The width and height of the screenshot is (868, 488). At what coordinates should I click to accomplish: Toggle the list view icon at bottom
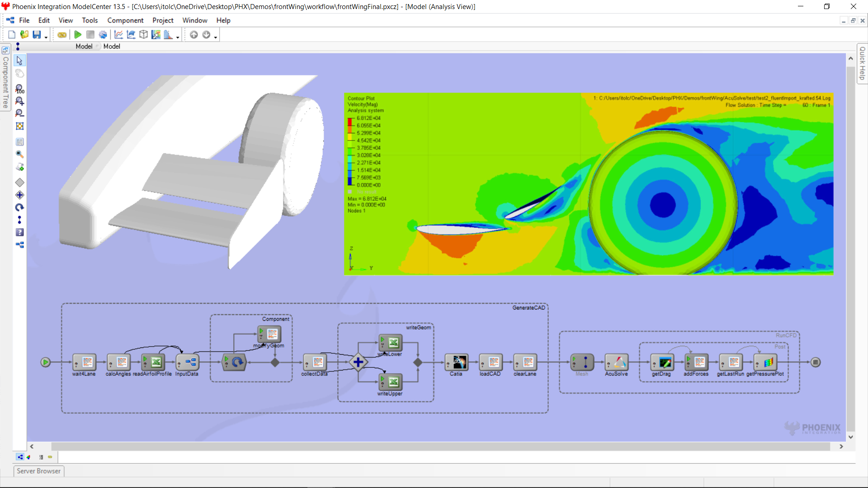coord(41,457)
